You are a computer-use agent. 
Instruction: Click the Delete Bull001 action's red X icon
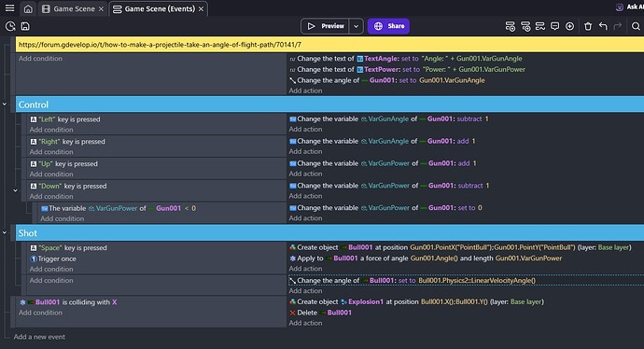(292, 313)
